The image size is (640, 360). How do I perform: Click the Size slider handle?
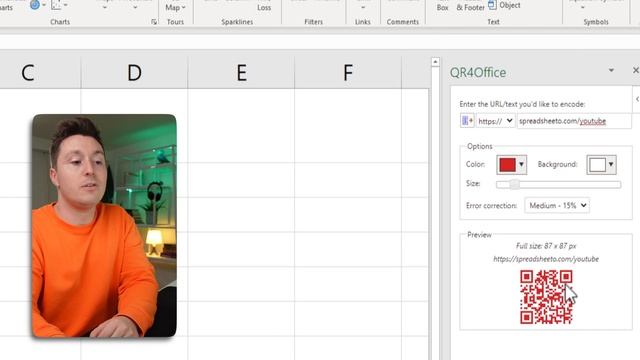click(x=515, y=184)
